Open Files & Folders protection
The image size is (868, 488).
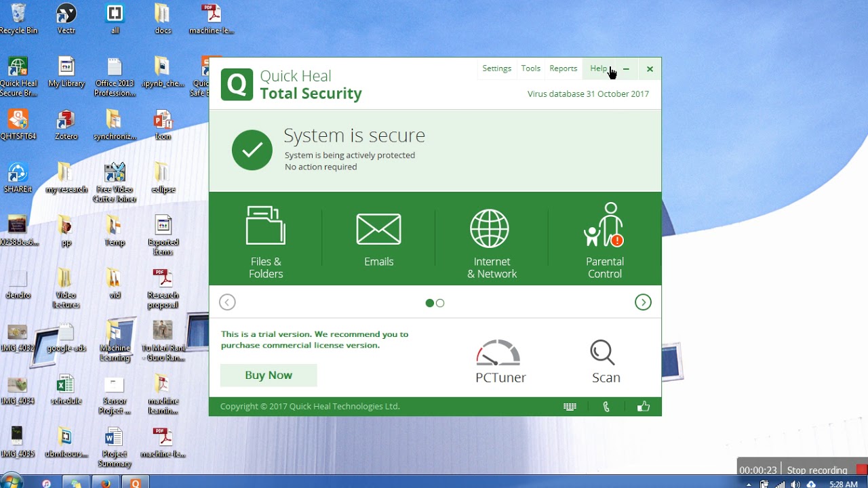[x=266, y=241]
